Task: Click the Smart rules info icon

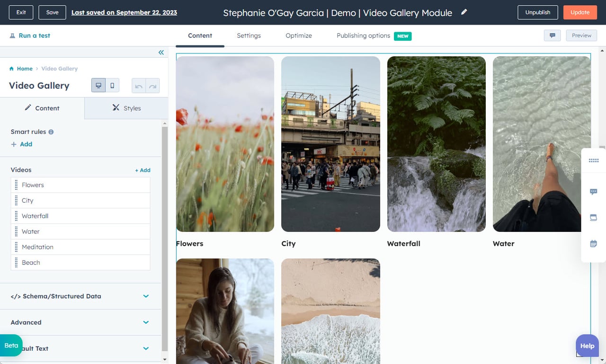Action: 51,132
